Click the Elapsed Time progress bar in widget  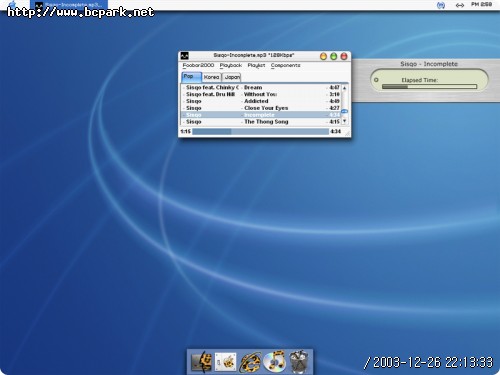click(429, 87)
